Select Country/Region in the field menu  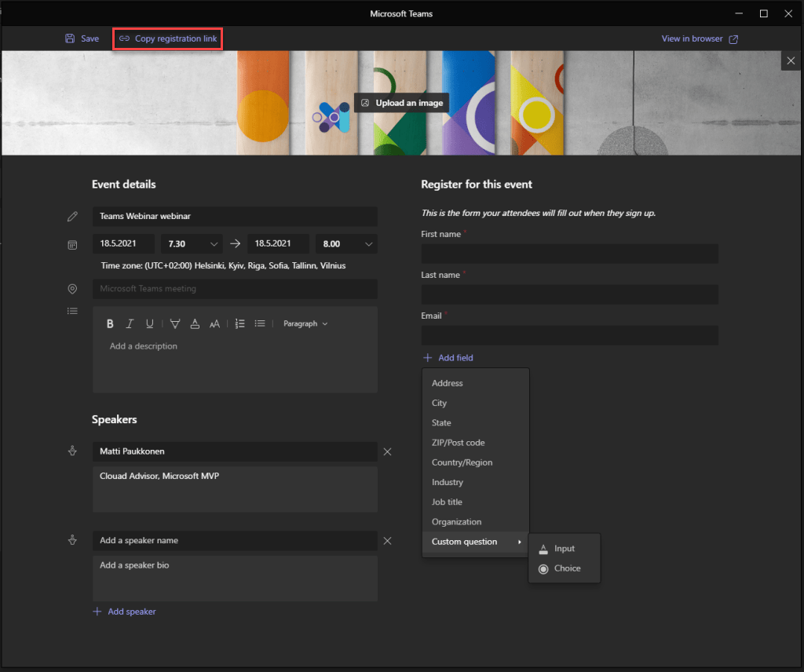(x=462, y=462)
